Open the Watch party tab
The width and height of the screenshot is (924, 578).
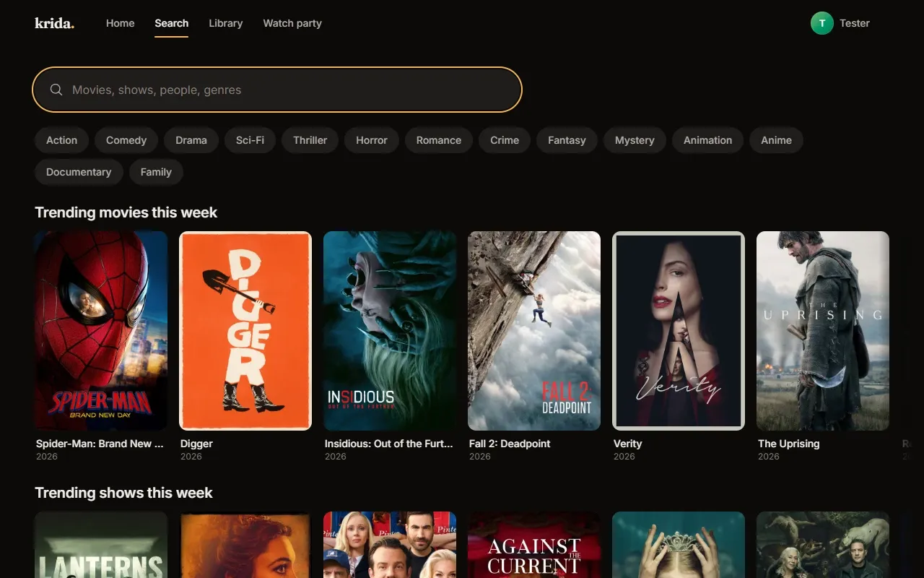pos(292,23)
